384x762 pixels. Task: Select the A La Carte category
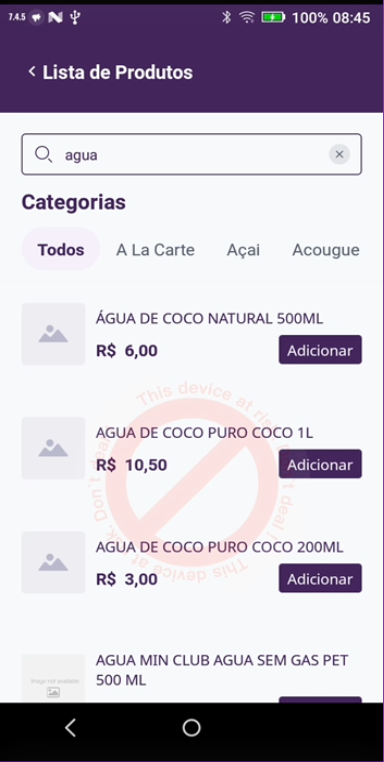click(155, 250)
